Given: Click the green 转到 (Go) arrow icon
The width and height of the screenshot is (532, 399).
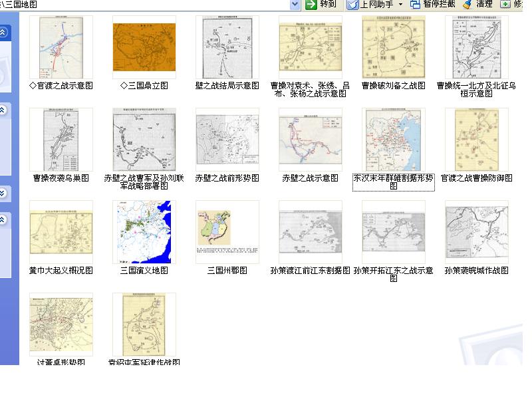Looking at the screenshot, I should coord(311,5).
